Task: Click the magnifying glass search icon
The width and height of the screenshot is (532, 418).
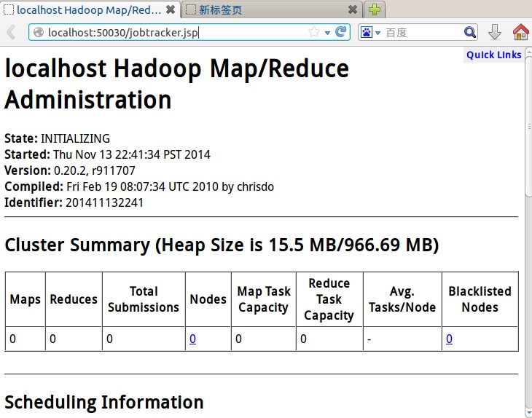Action: click(x=470, y=32)
